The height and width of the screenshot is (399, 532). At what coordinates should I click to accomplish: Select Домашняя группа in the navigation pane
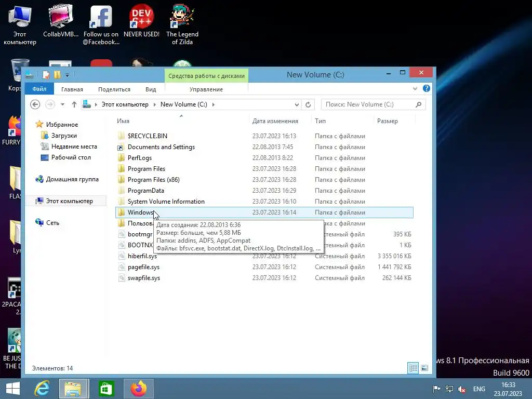pyautogui.click(x=72, y=179)
